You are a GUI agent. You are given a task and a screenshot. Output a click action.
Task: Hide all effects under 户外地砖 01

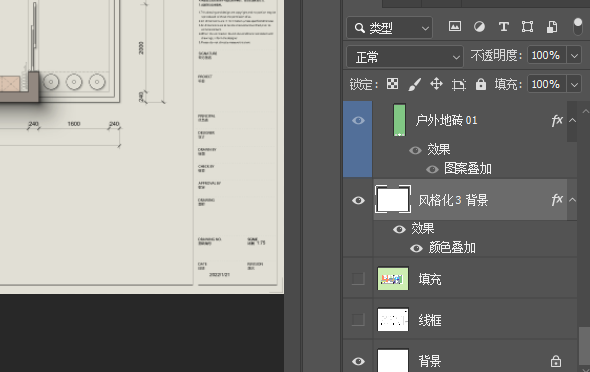coord(415,150)
